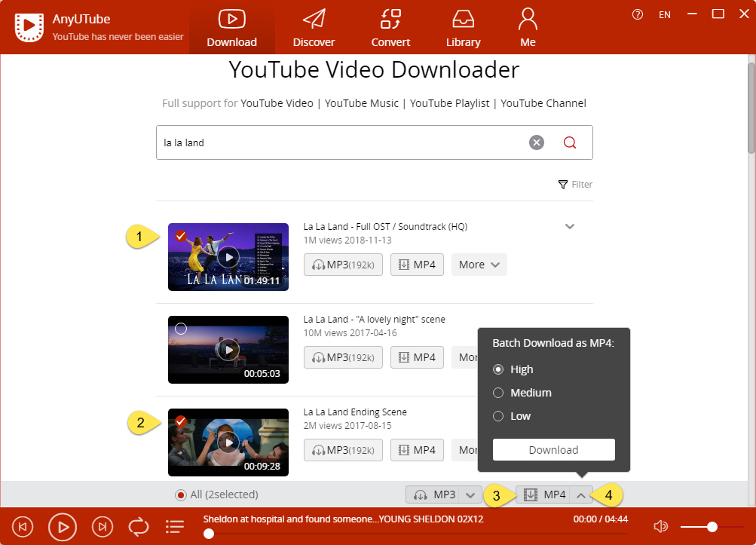
Task: Uncheck the Full OST Soundtrack video selection
Action: (181, 236)
